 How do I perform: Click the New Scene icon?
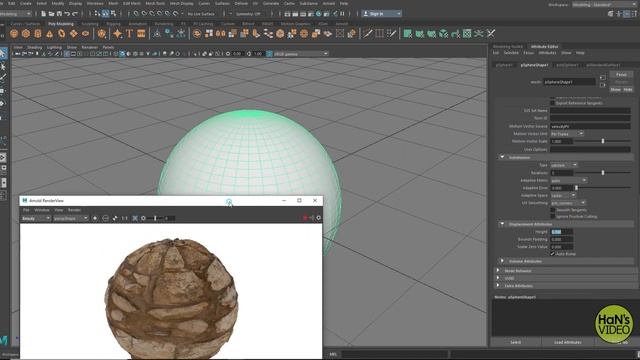(x=44, y=13)
